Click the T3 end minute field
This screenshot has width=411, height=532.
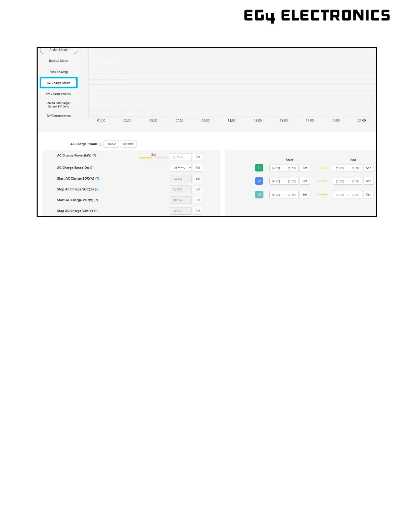[356, 195]
